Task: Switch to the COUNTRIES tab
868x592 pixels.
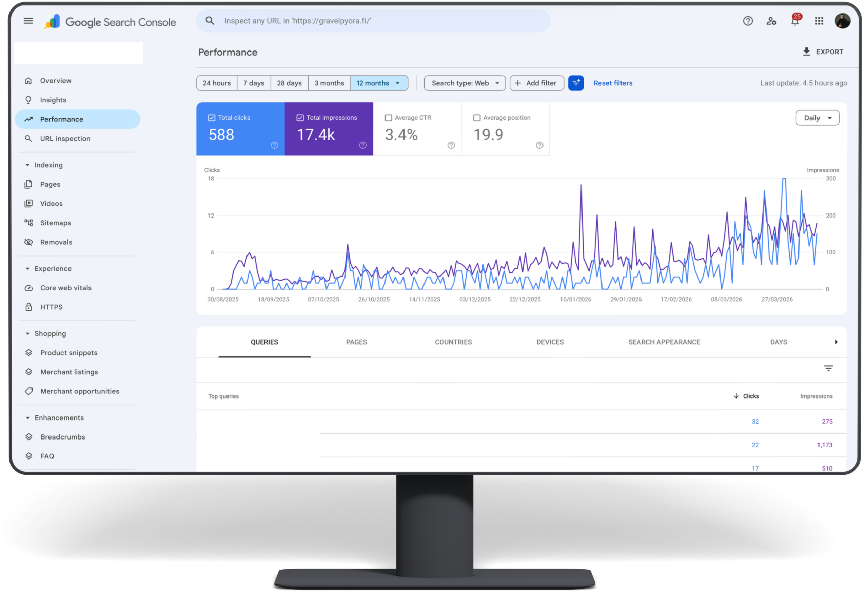Action: pyautogui.click(x=453, y=342)
